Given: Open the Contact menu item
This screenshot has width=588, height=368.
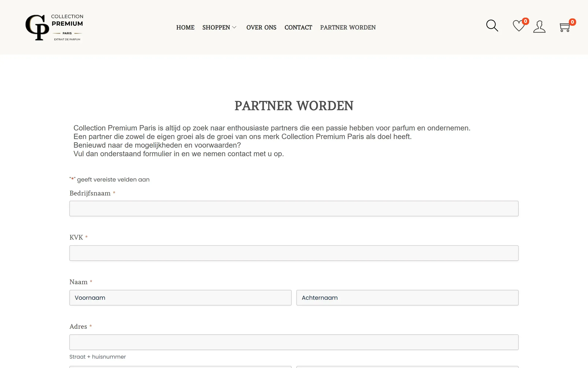Looking at the screenshot, I should (298, 27).
